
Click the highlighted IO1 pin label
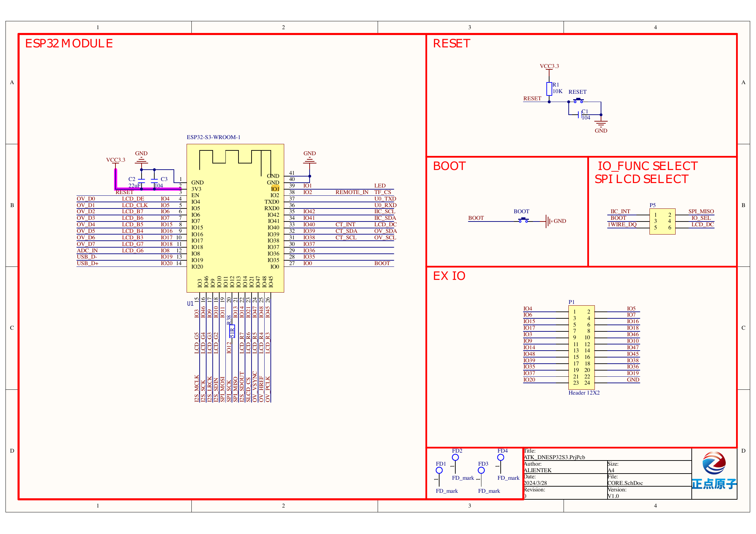pyautogui.click(x=275, y=189)
